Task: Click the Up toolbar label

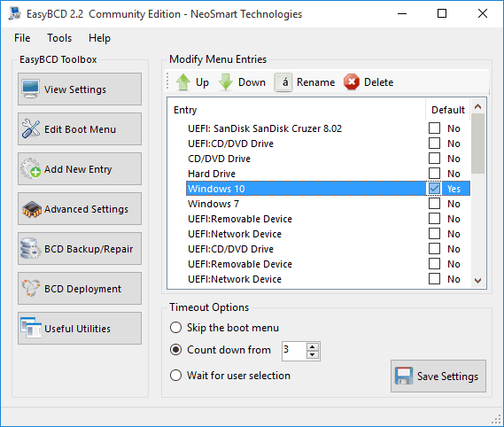Action: pyautogui.click(x=202, y=82)
